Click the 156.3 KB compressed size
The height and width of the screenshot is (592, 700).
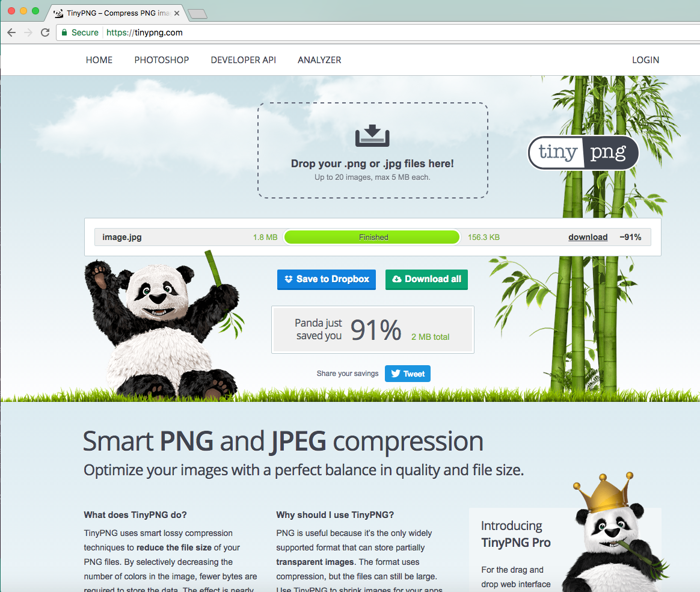tap(484, 237)
